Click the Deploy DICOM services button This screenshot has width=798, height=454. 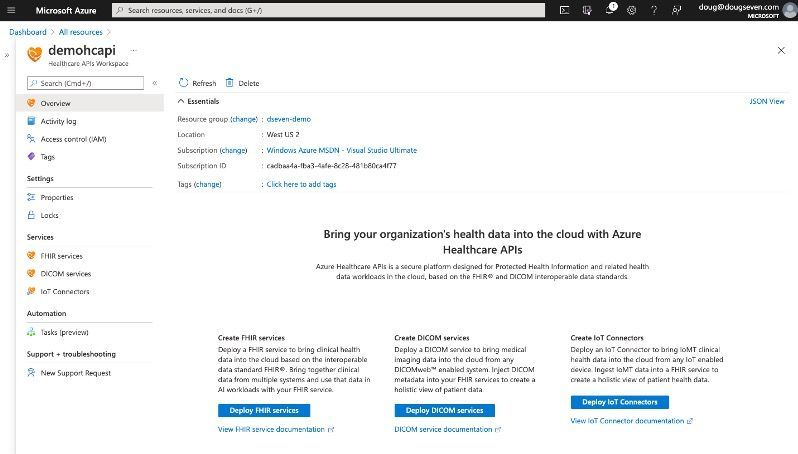(444, 410)
